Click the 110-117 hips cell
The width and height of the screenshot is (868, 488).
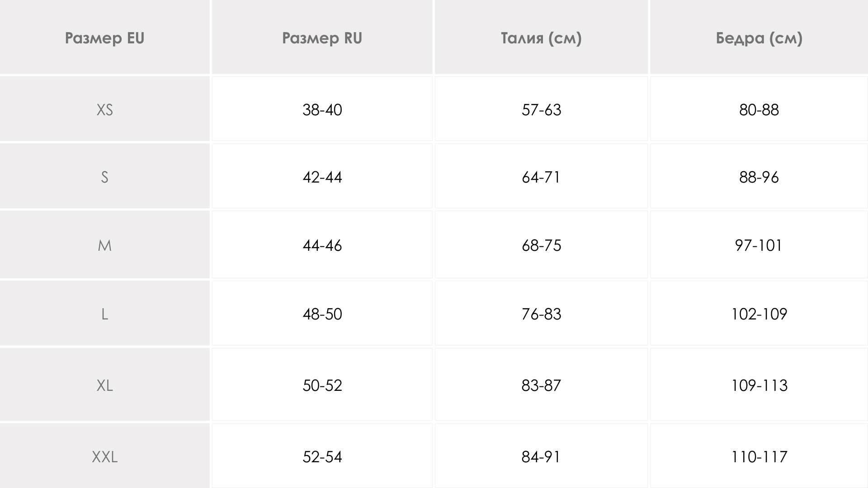759,457
